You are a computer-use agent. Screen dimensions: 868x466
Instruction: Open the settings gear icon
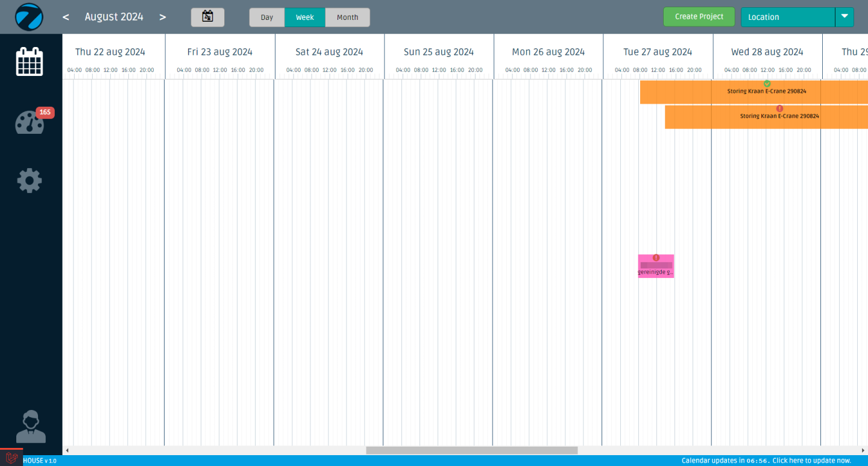click(x=30, y=180)
